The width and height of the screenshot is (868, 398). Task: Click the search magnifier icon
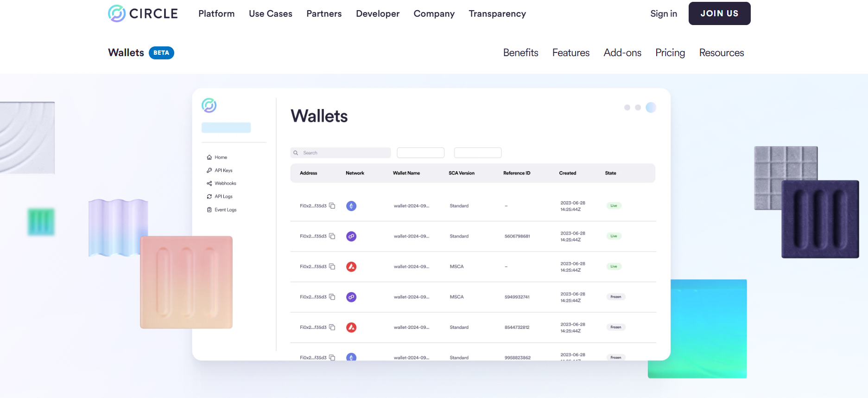tap(296, 153)
